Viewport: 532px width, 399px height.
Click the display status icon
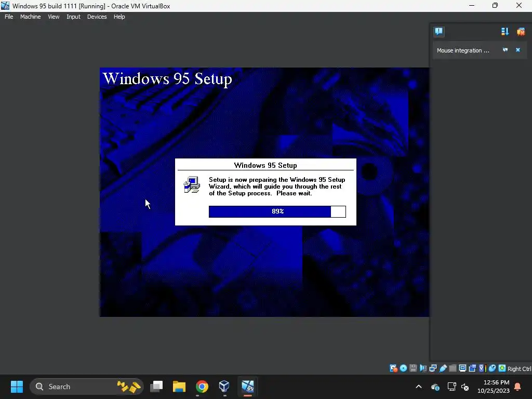462,368
